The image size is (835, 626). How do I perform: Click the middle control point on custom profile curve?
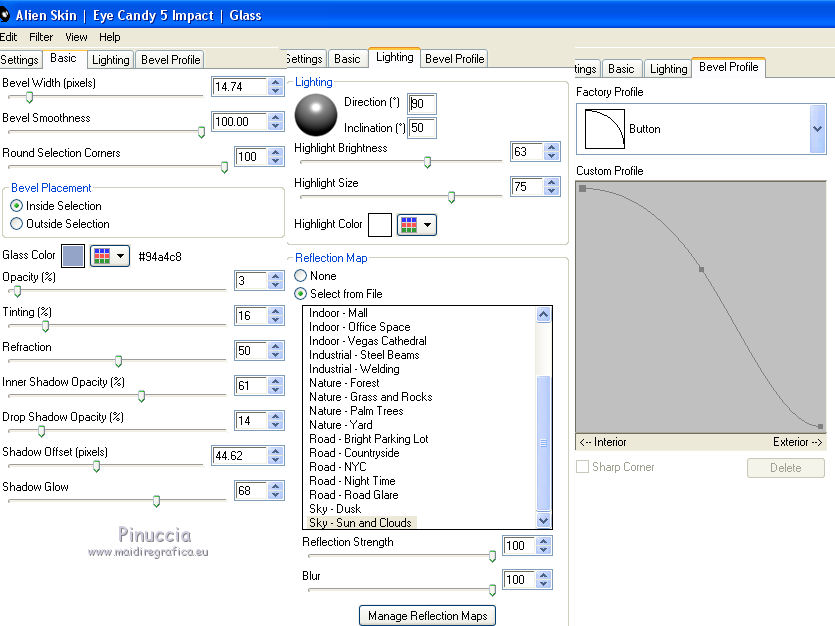tap(701, 269)
